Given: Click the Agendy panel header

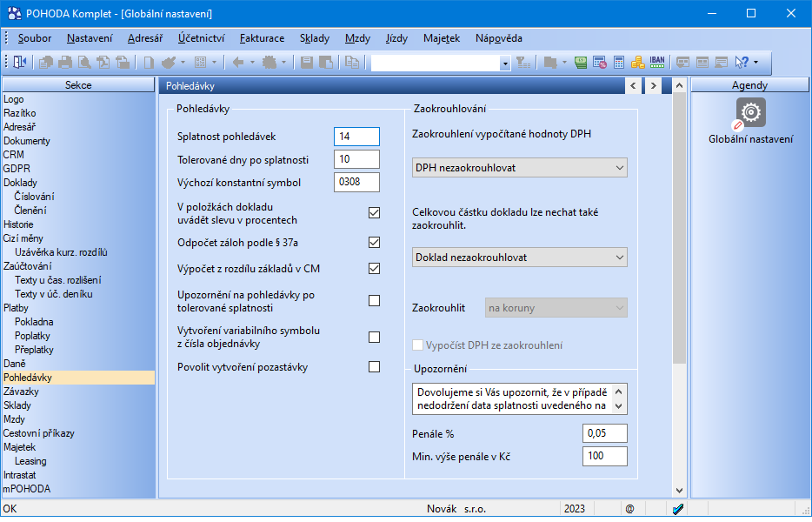Looking at the screenshot, I should (749, 85).
